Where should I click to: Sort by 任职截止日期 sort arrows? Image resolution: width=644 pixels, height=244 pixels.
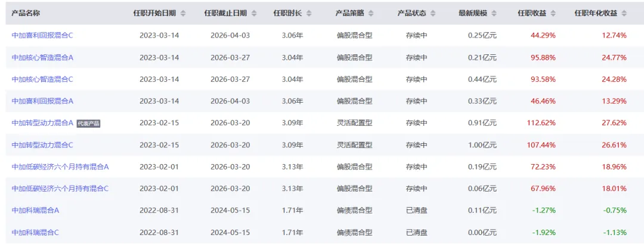[x=254, y=13]
